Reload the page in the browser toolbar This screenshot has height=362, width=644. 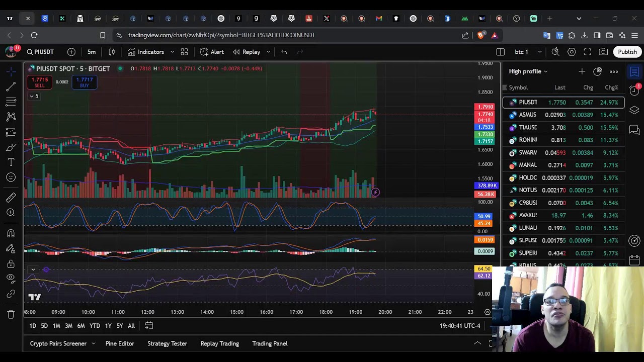(x=34, y=35)
